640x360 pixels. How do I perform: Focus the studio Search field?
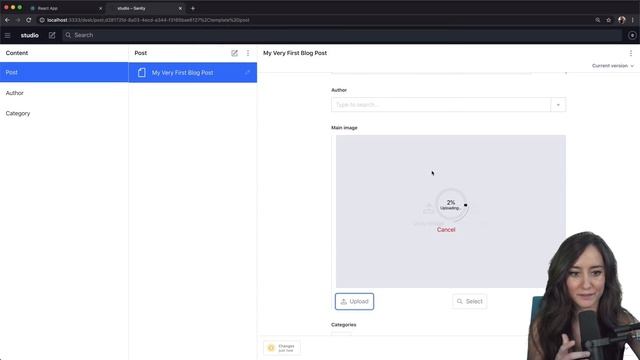pyautogui.click(x=342, y=36)
